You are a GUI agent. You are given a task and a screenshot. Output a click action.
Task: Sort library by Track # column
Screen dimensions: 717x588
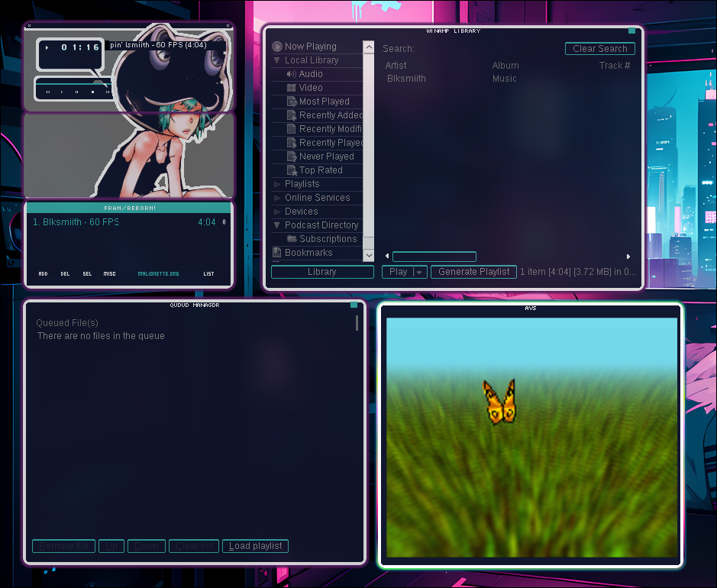click(x=615, y=66)
